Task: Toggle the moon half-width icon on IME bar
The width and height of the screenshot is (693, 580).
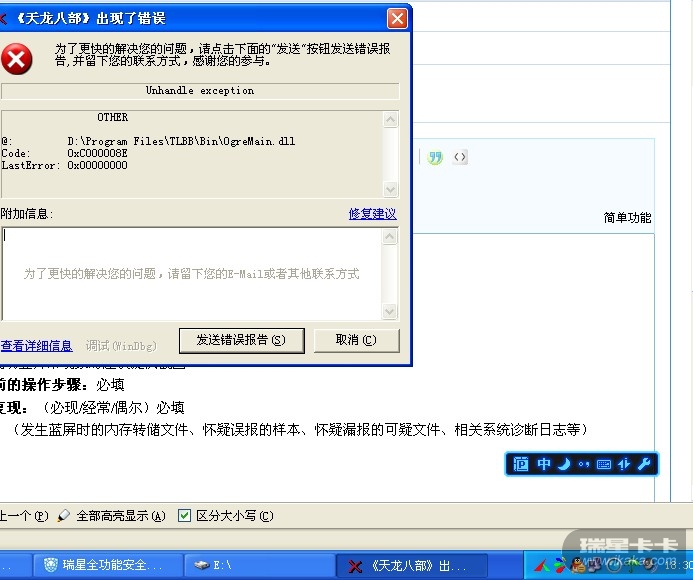Action: (x=564, y=464)
